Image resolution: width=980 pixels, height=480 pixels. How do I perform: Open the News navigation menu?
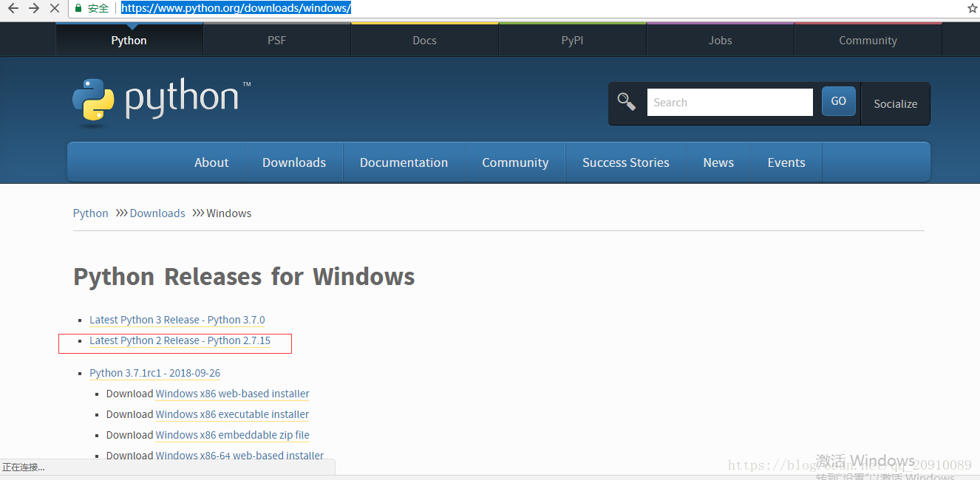718,162
